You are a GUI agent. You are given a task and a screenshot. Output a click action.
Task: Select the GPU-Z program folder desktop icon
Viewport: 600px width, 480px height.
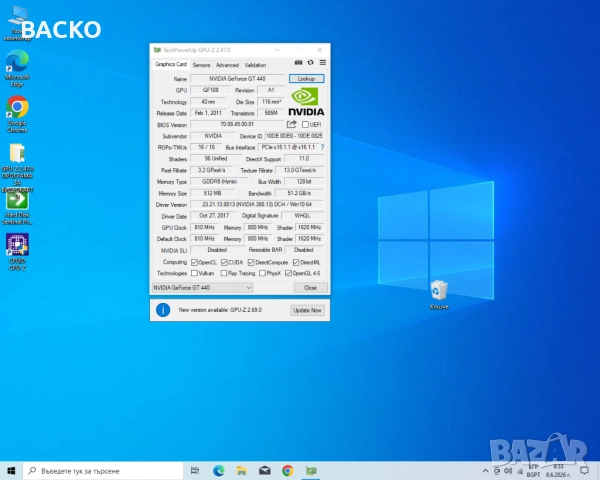click(x=17, y=168)
